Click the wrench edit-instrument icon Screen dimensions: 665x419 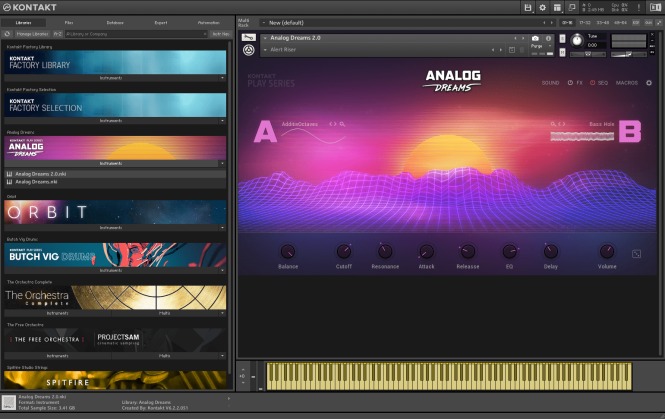tap(247, 38)
